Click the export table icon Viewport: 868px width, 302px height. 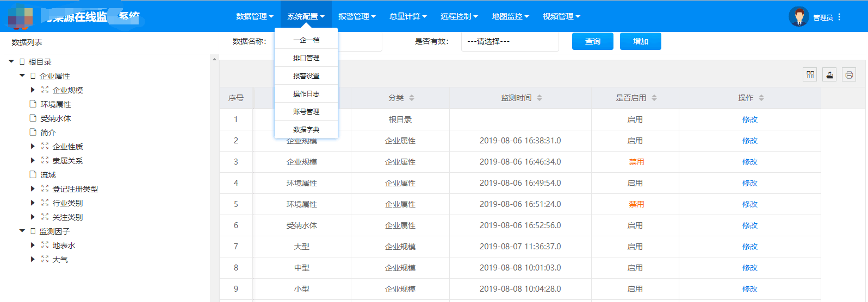coord(829,75)
